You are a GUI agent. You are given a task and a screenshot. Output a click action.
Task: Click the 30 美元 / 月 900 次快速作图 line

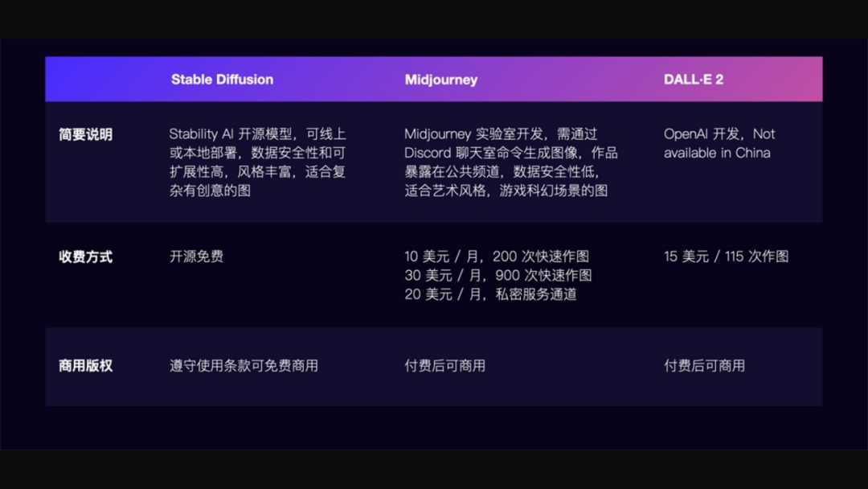pos(498,275)
